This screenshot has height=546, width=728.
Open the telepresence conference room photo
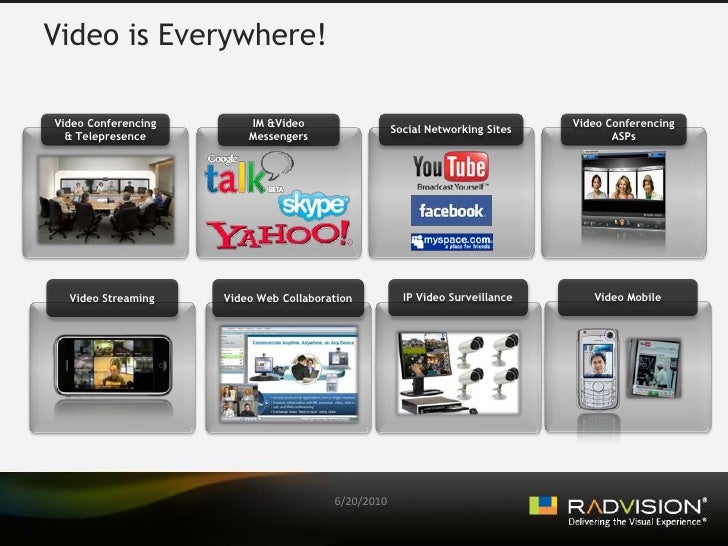coord(106,200)
